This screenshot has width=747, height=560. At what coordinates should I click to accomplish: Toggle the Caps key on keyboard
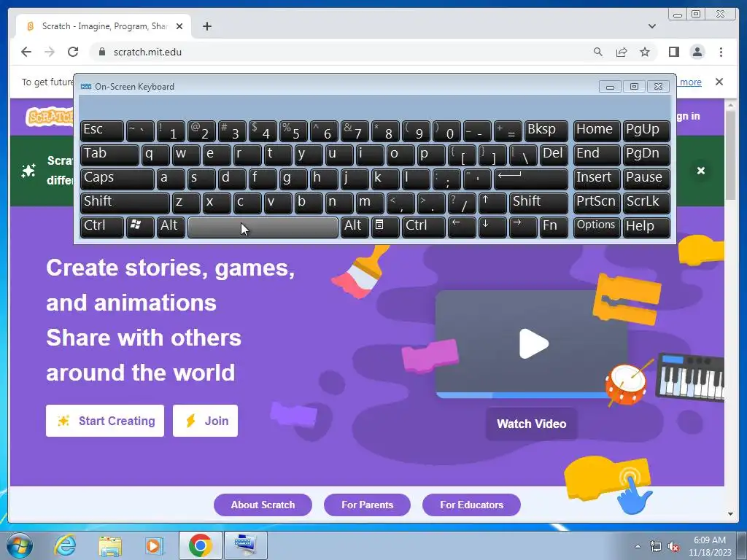click(117, 179)
